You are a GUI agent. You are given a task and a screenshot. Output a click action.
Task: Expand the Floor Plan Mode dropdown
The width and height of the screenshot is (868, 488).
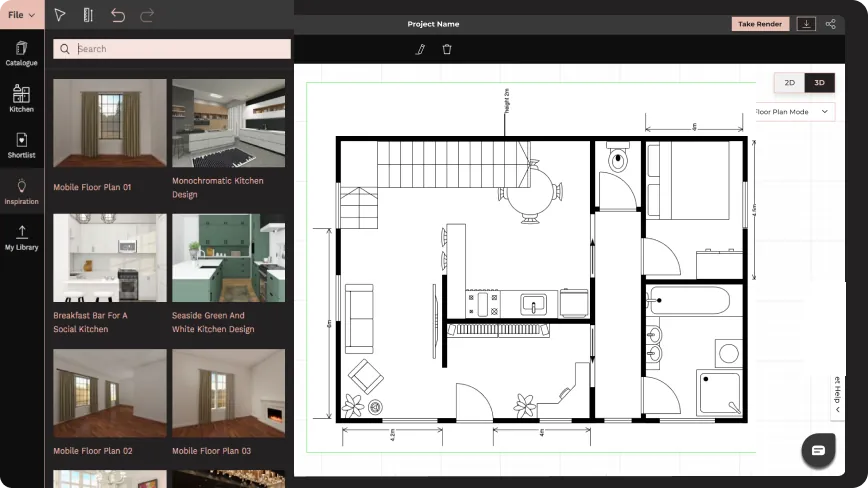[x=794, y=112]
